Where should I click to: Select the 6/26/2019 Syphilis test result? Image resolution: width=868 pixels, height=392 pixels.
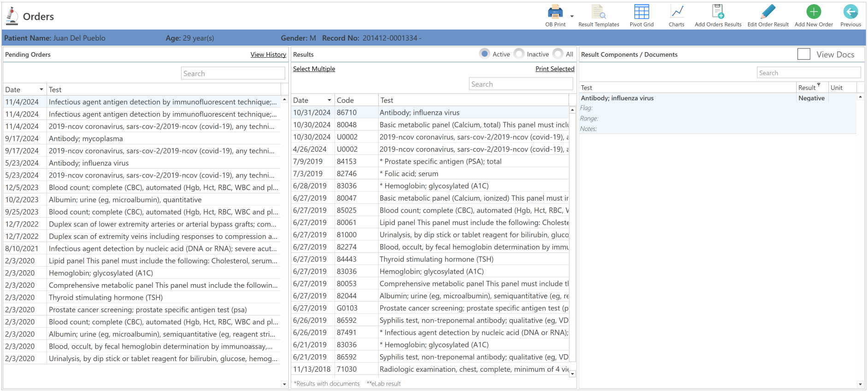(430, 320)
